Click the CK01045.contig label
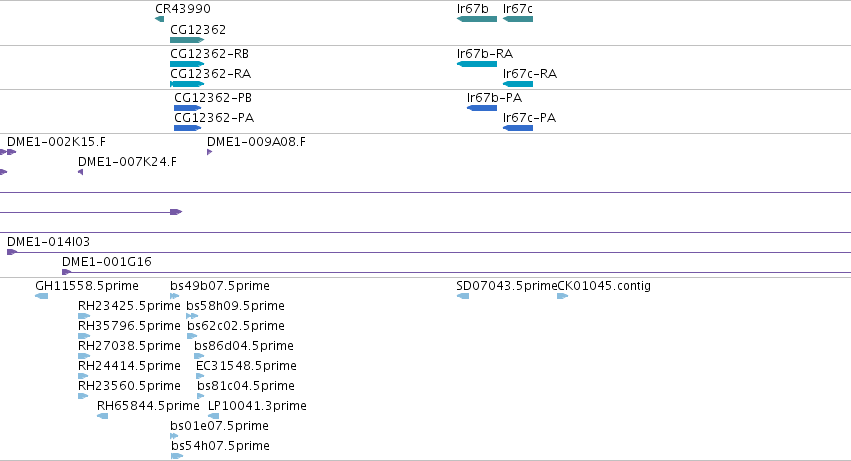The width and height of the screenshot is (851, 461). click(604, 286)
